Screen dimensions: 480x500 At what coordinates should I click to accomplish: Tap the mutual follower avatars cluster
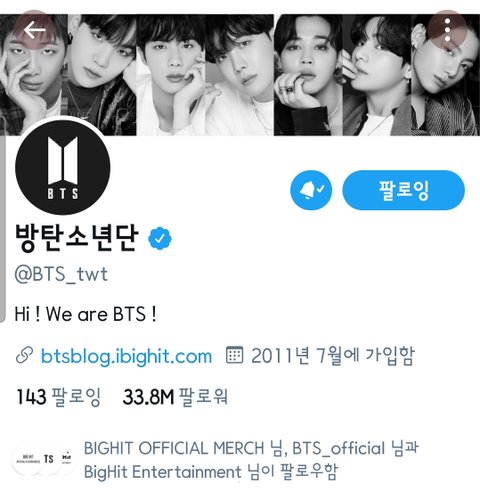click(42, 459)
